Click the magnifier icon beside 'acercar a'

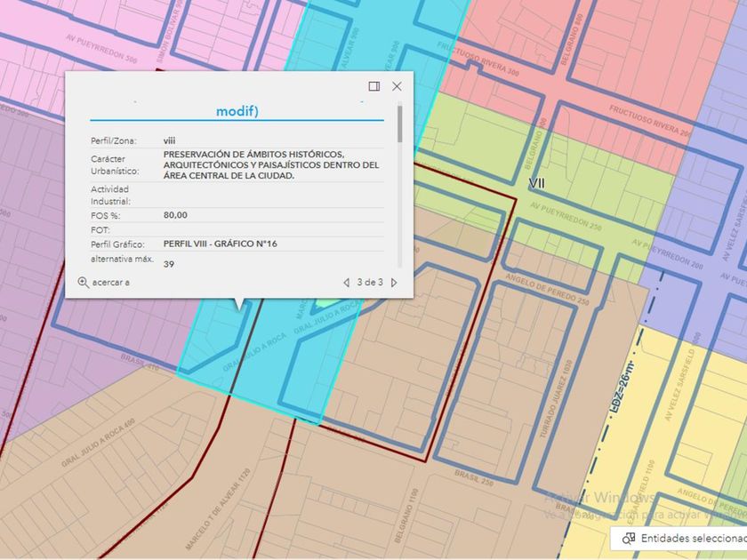[x=83, y=283]
